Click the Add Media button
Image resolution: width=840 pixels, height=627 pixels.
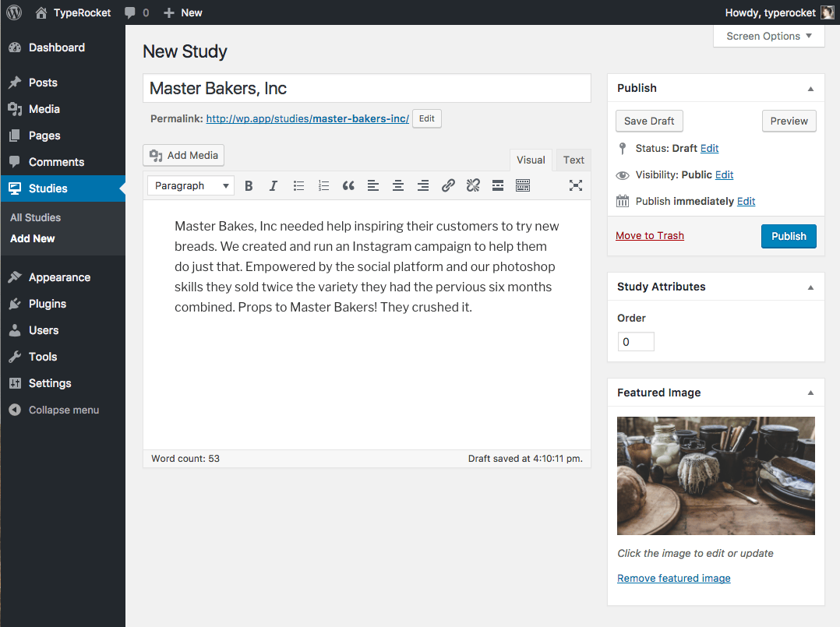tap(184, 155)
